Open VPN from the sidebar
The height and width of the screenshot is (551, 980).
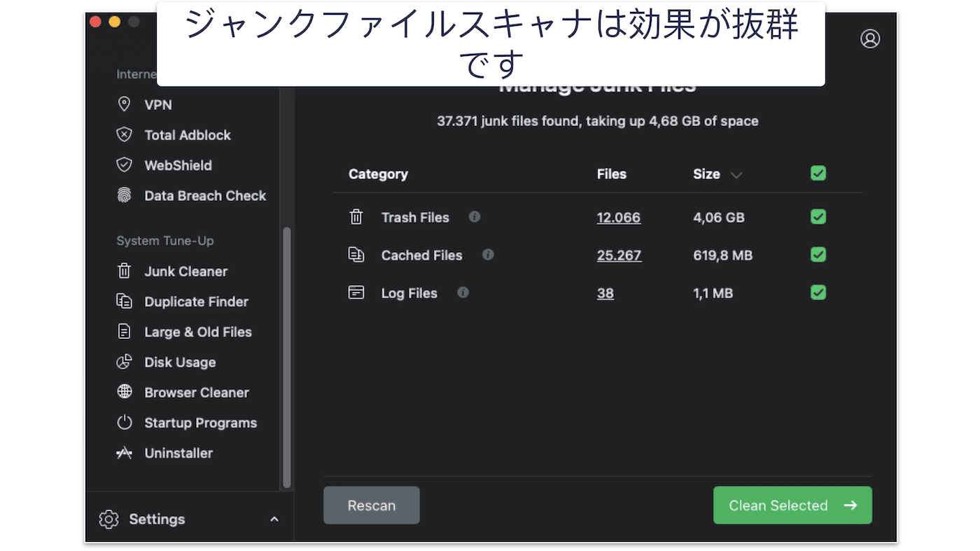[158, 104]
